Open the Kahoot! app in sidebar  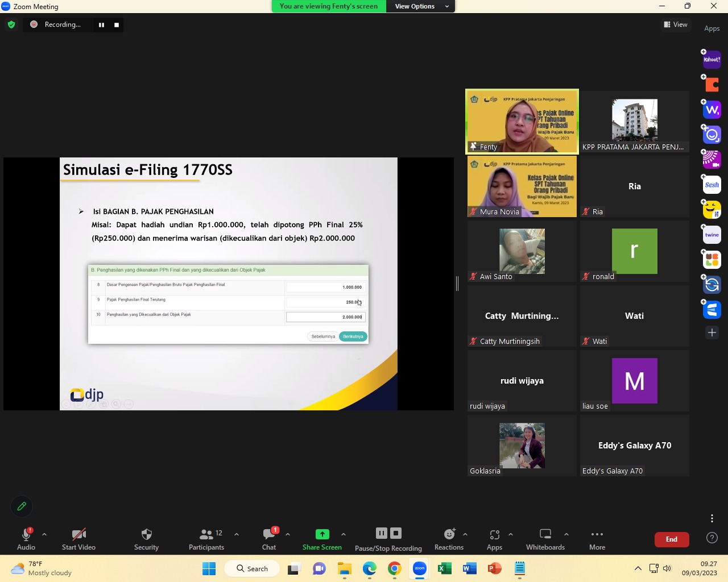712,60
